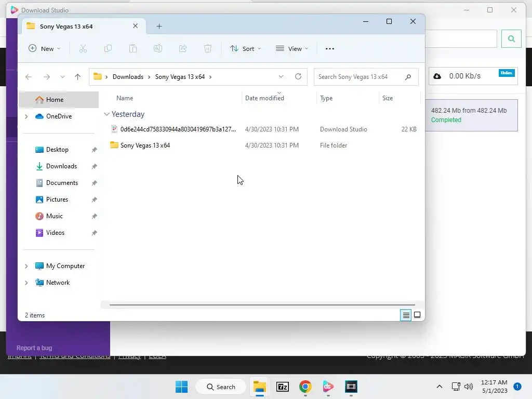
Task: Refresh the current folder view
Action: pyautogui.click(x=298, y=76)
